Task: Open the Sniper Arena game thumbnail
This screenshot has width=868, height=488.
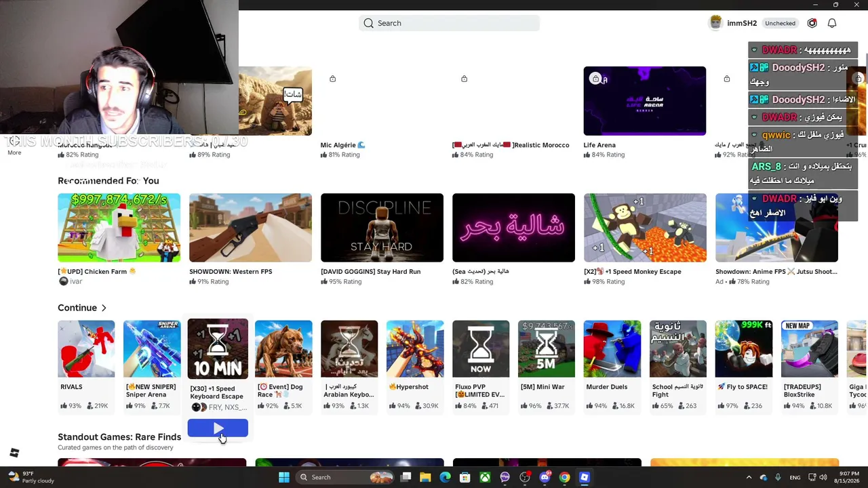Action: click(x=152, y=349)
